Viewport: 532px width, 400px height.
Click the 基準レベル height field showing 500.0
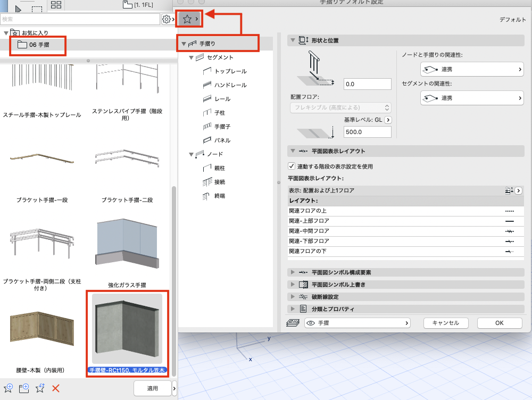coord(368,132)
